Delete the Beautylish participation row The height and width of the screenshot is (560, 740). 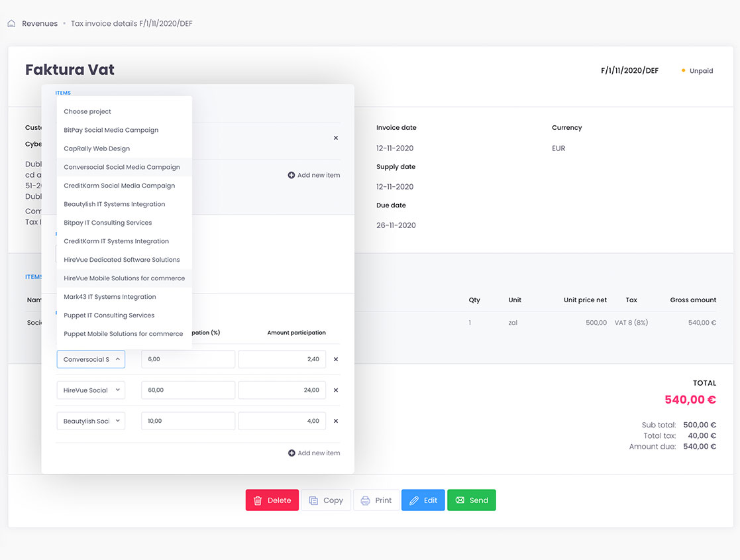pyautogui.click(x=335, y=421)
